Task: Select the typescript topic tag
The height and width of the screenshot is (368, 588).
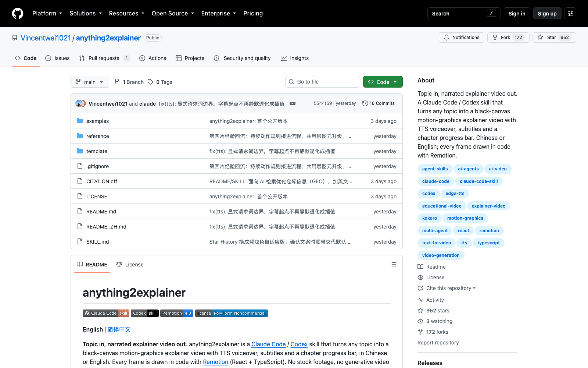Action: coord(488,243)
